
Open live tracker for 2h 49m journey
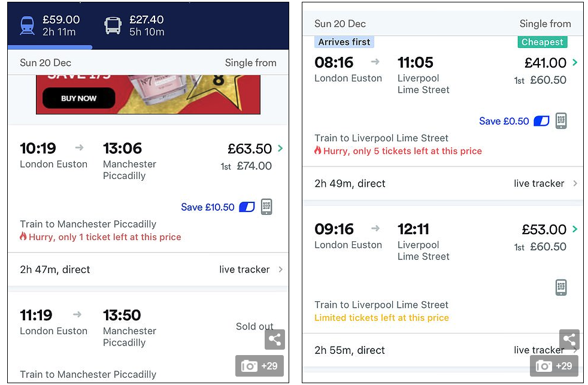(545, 183)
